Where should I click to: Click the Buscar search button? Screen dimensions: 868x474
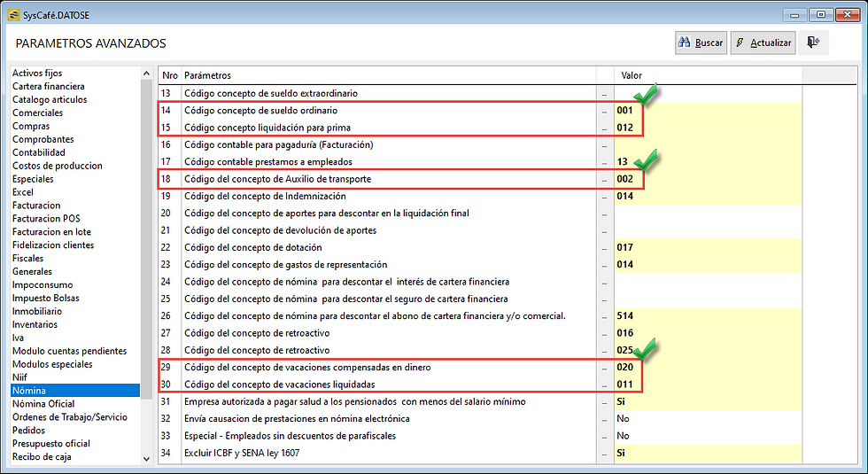pyautogui.click(x=701, y=43)
